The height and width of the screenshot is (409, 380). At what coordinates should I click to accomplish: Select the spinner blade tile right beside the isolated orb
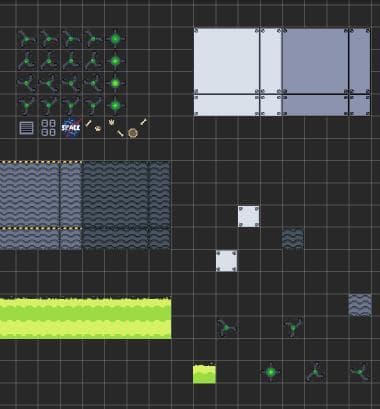[315, 372]
